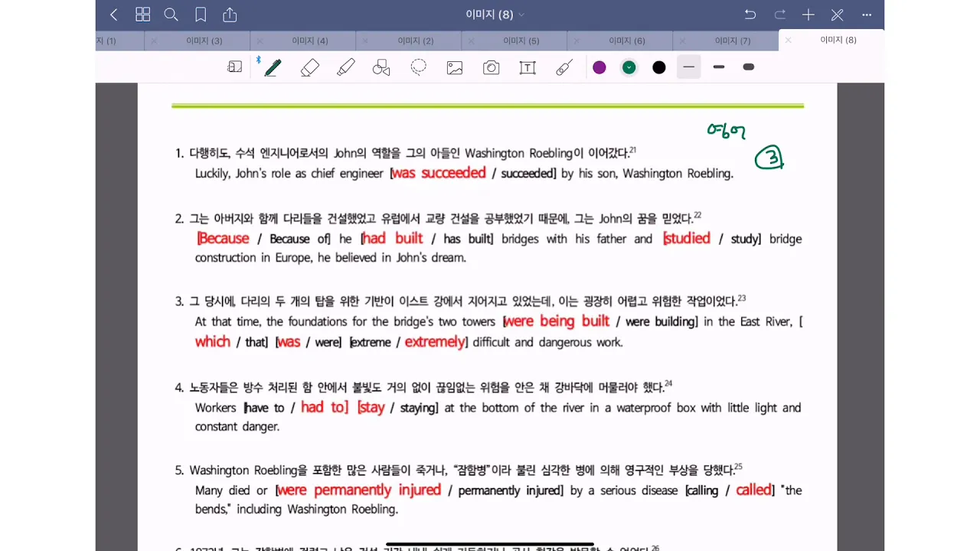The image size is (980, 551).
Task: Switch to the 이미지 (2) tab
Action: [x=415, y=41]
